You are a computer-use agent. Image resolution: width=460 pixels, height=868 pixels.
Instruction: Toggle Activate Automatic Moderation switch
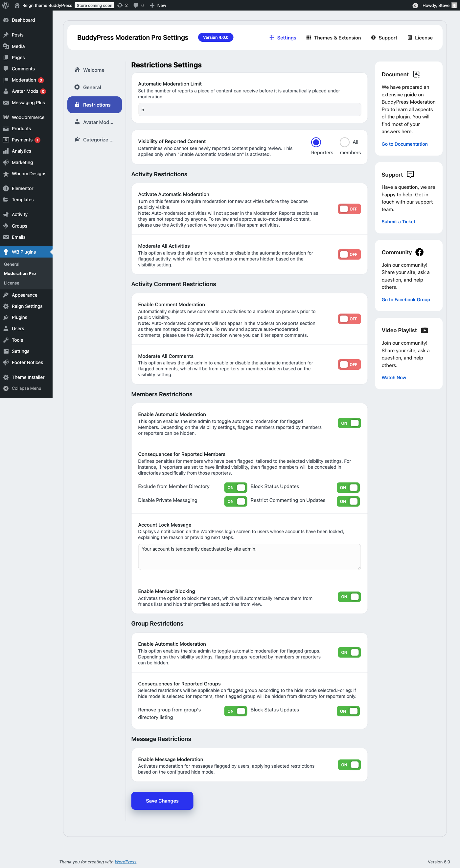(x=349, y=209)
